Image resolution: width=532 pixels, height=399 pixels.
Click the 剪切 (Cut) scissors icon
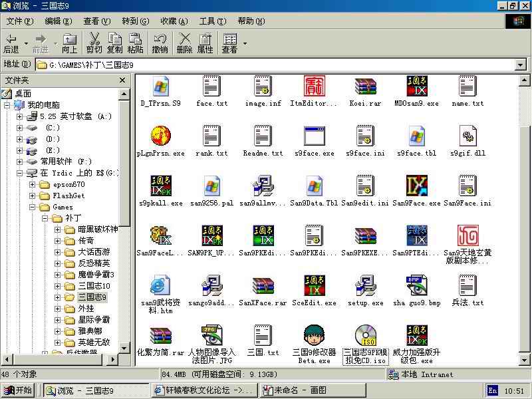point(94,43)
